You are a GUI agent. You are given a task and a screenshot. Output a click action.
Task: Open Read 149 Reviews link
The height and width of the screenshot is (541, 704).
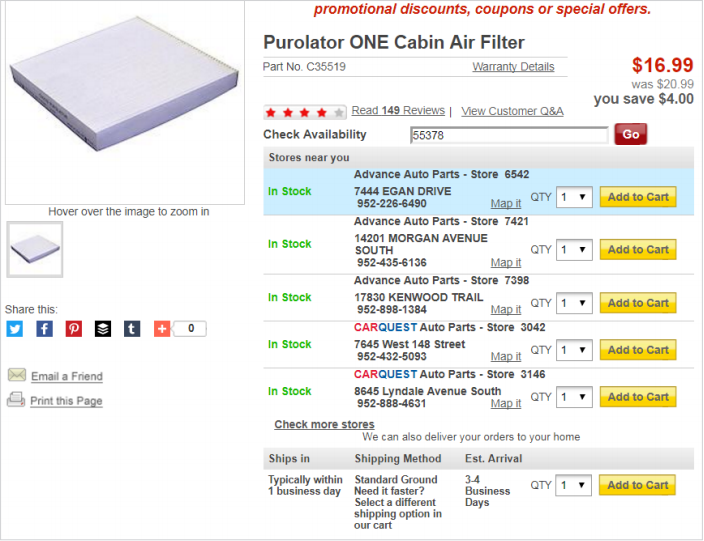coord(398,111)
